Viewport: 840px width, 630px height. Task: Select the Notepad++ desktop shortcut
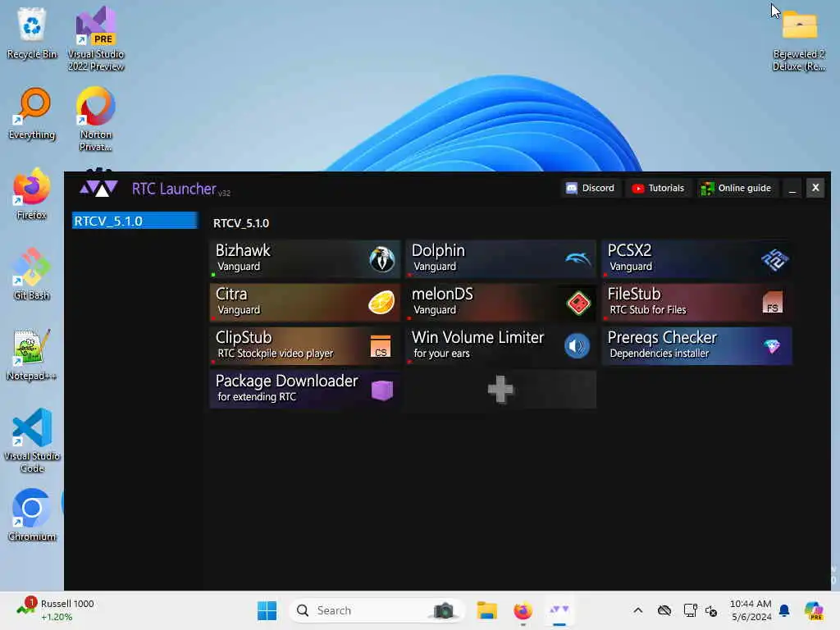point(32,354)
